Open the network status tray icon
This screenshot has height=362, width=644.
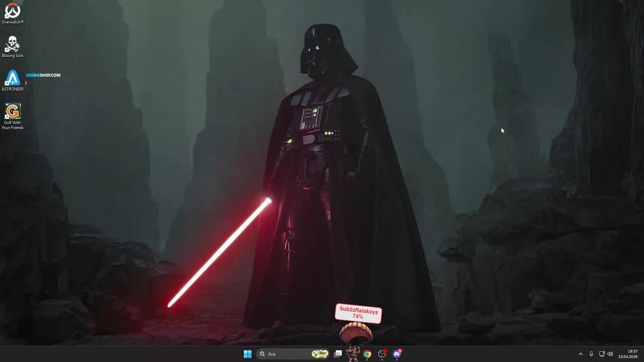point(602,354)
